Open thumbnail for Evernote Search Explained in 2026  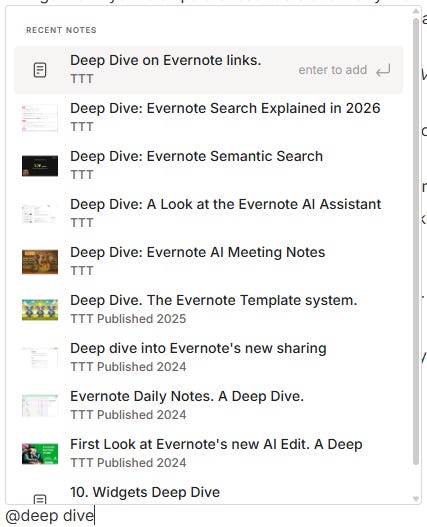[40, 118]
